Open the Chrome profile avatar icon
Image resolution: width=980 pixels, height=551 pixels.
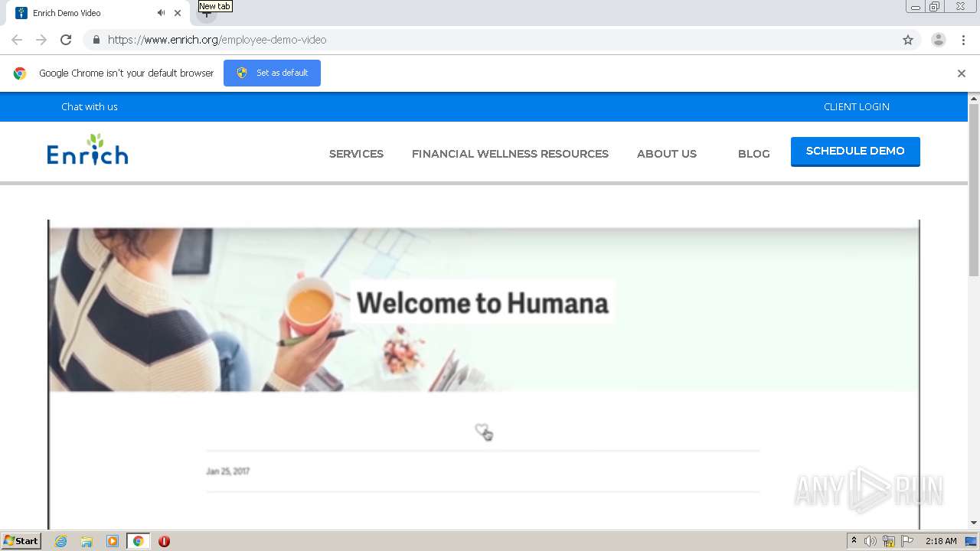pos(939,40)
